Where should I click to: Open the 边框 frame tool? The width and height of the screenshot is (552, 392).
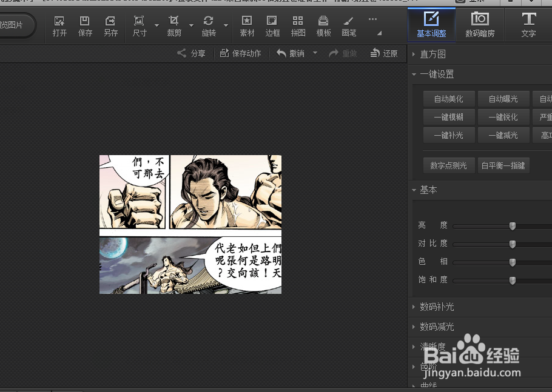(272, 27)
